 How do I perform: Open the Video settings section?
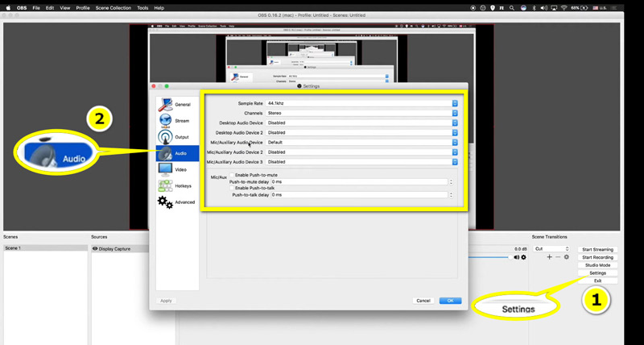177,169
